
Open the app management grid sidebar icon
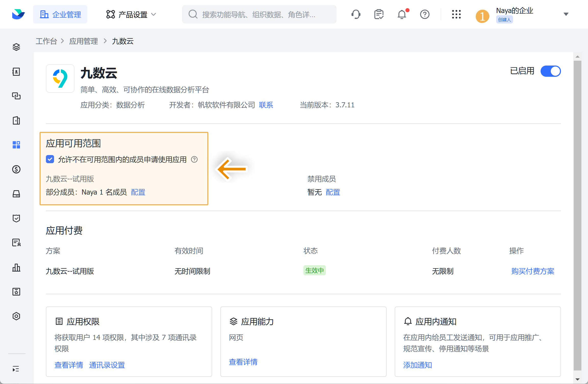[16, 145]
